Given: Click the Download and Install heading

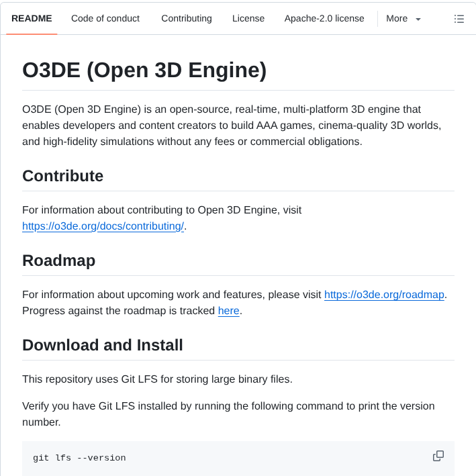Looking at the screenshot, I should (x=103, y=345).
